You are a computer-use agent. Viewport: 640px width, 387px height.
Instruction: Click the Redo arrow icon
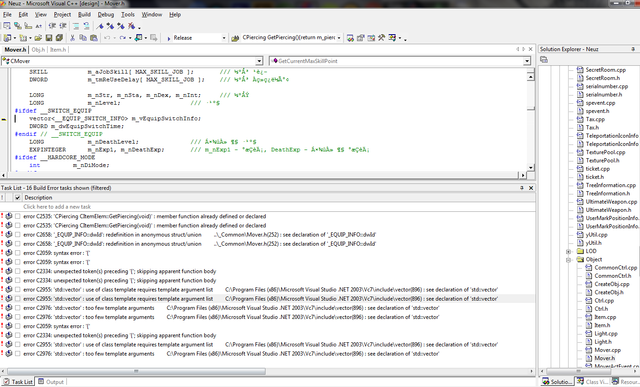(122, 38)
